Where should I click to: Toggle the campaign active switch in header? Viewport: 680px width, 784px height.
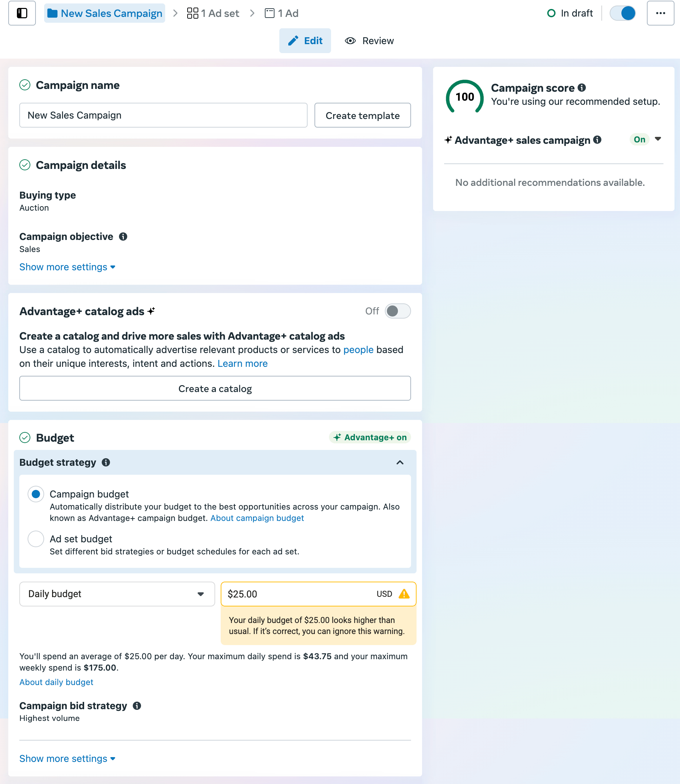(x=622, y=13)
